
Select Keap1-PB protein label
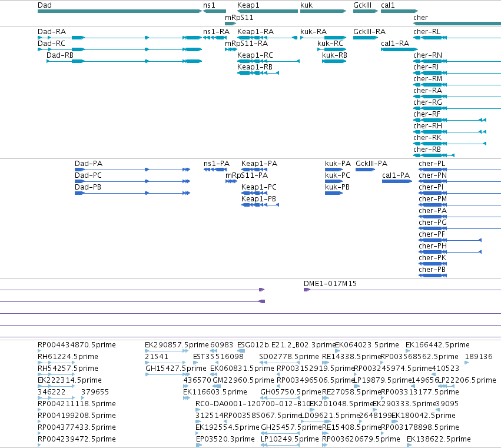(259, 199)
